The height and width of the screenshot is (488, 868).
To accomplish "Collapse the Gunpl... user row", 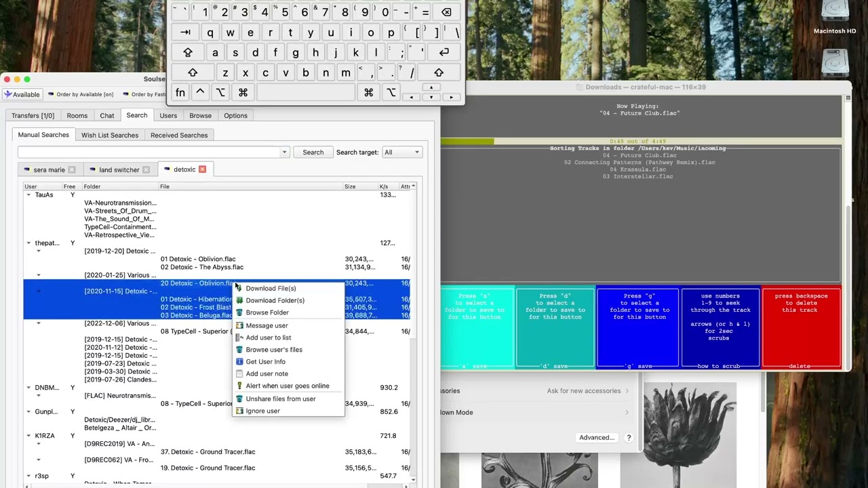I will [28, 411].
